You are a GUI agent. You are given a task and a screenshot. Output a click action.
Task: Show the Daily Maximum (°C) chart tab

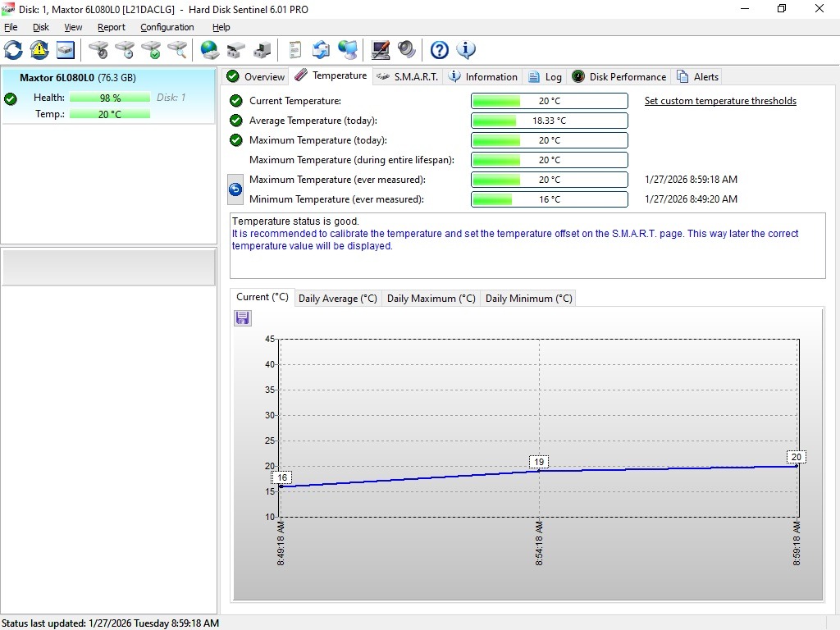point(431,299)
